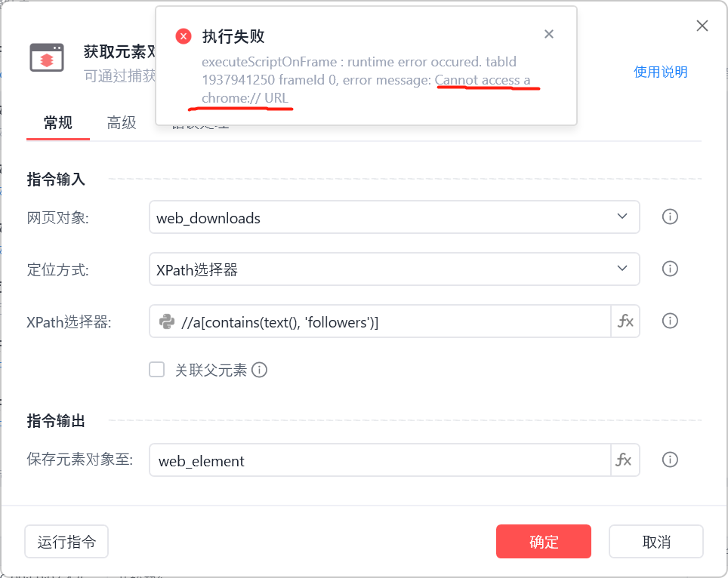
Task: Click the info icon beside 定位方式
Action: tap(670, 269)
